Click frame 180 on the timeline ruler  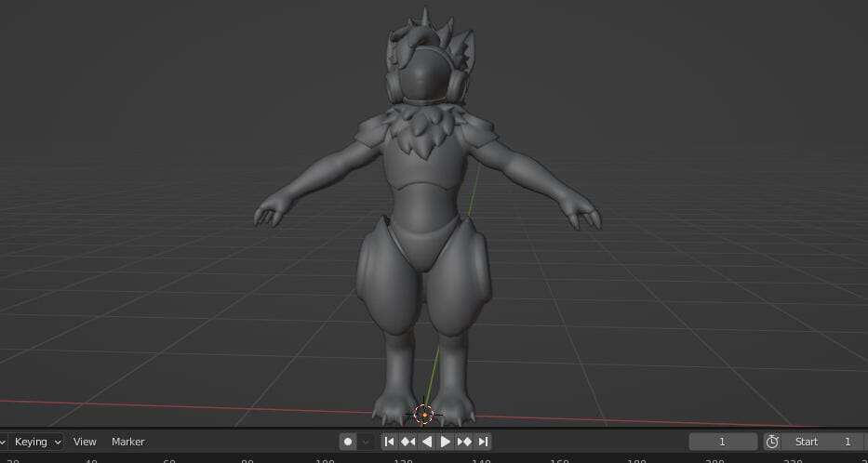click(636, 459)
